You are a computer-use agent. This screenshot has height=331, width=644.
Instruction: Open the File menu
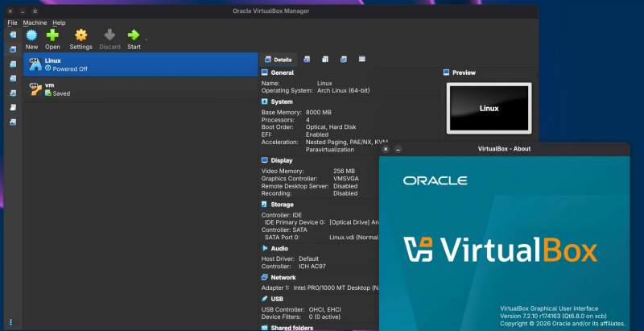[x=12, y=23]
